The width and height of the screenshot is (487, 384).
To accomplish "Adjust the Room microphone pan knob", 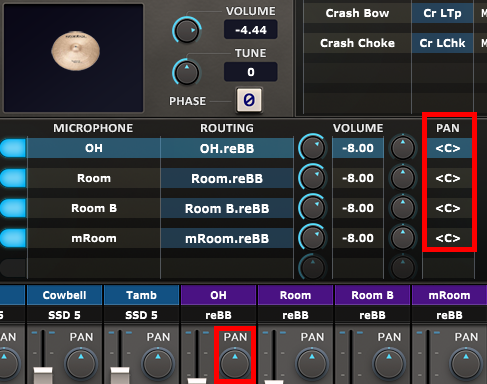I will pyautogui.click(x=403, y=178).
